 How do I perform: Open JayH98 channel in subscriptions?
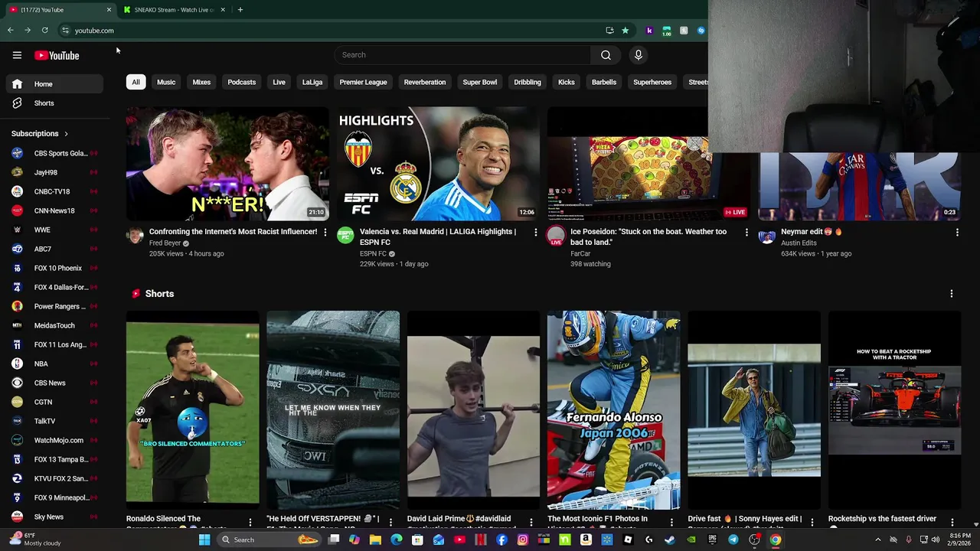pos(54,172)
